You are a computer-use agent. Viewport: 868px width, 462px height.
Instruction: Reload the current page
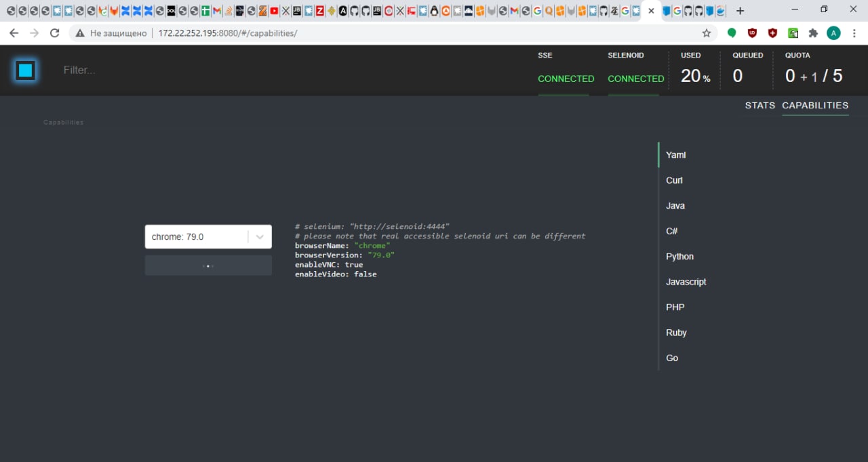(55, 33)
